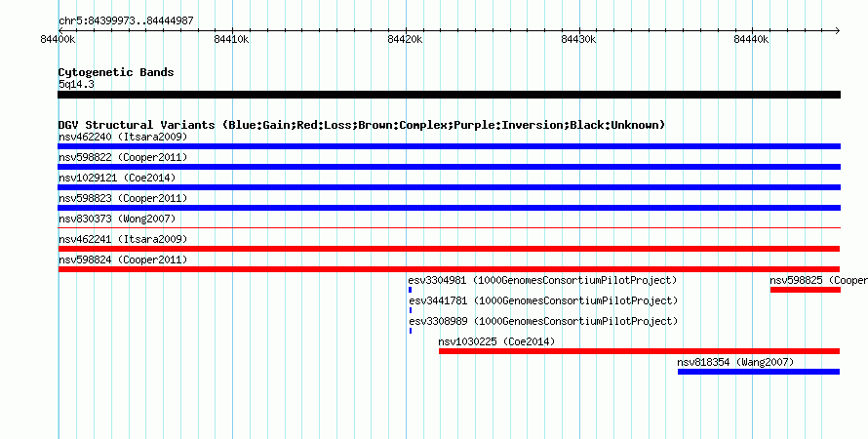Click the nsv598823 (Cooper2011) label
Image resolution: width=868 pixels, height=439 pixels.
coord(123,198)
